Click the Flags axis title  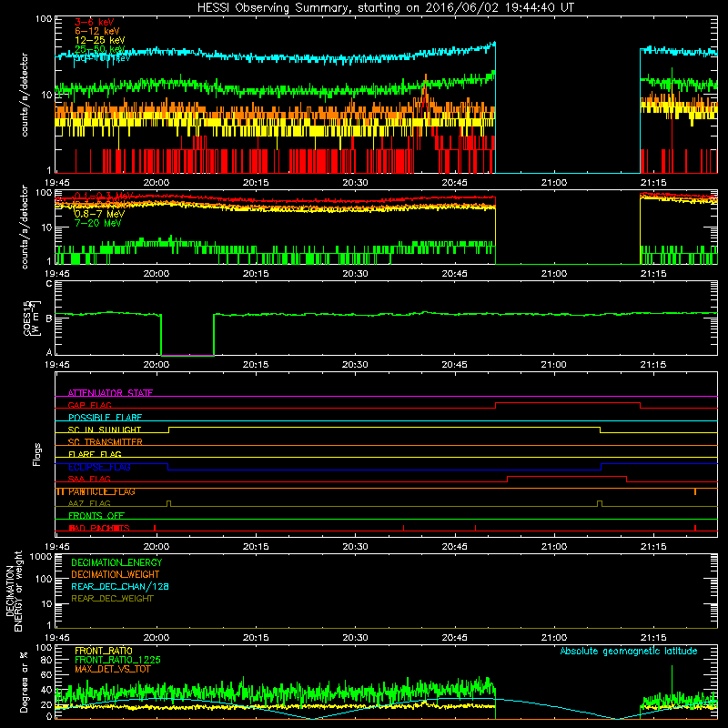click(36, 454)
